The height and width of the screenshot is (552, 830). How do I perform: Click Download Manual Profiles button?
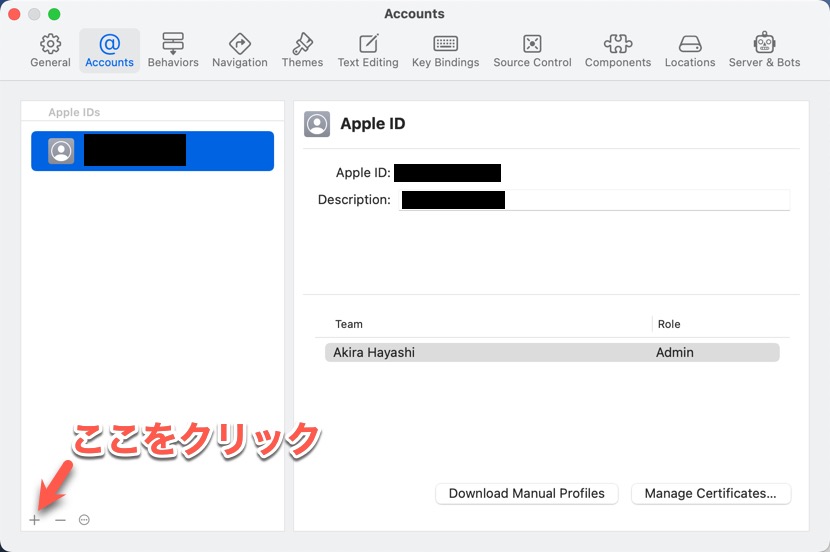pos(527,493)
